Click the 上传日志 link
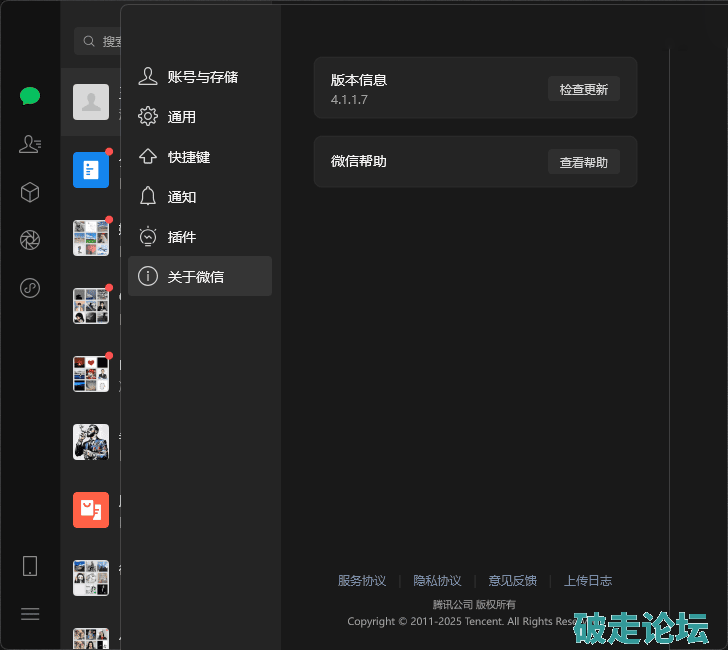Screen dimensions: 728x650 coord(587,581)
